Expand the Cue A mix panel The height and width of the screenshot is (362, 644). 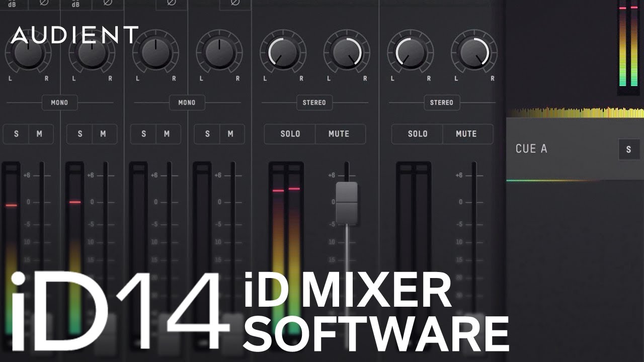[563, 149]
